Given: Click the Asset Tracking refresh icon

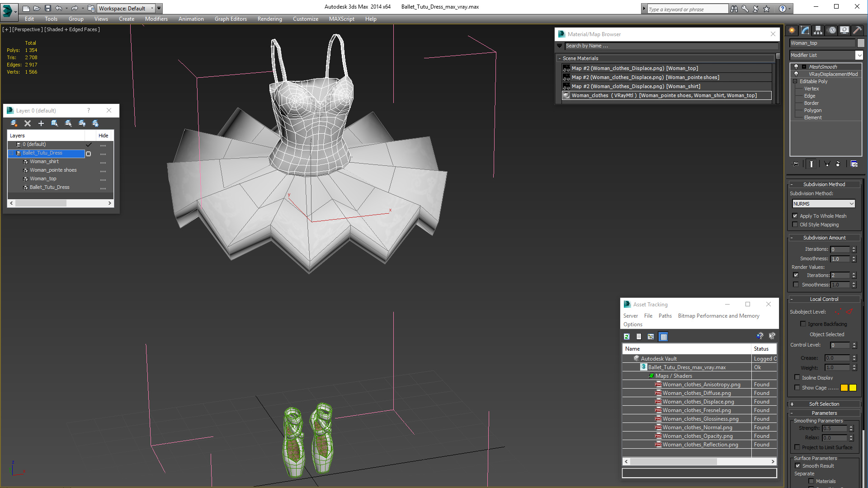Looking at the screenshot, I should click(x=627, y=336).
